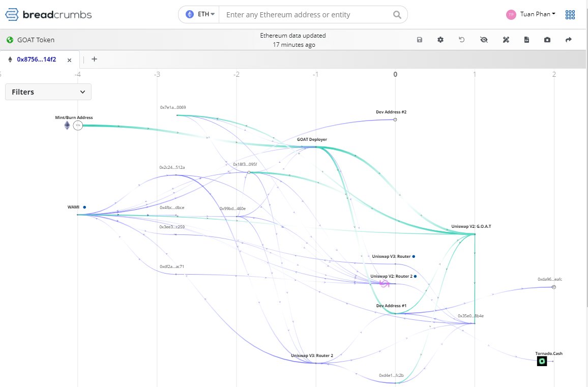Toggle hidden nodes eye icon

click(484, 40)
